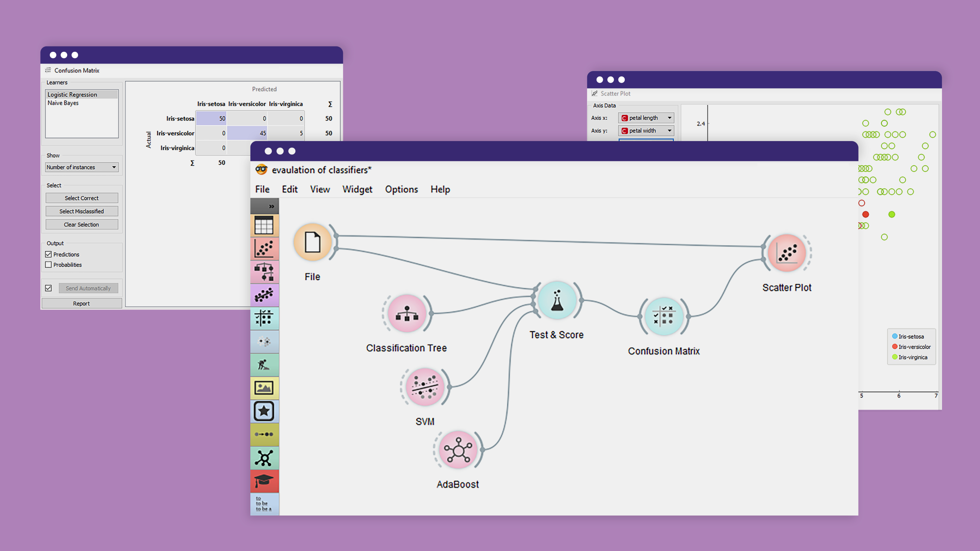Select the Scatter Plot widget node on canvas
Image resolution: width=980 pixels, height=551 pixels.
(787, 253)
